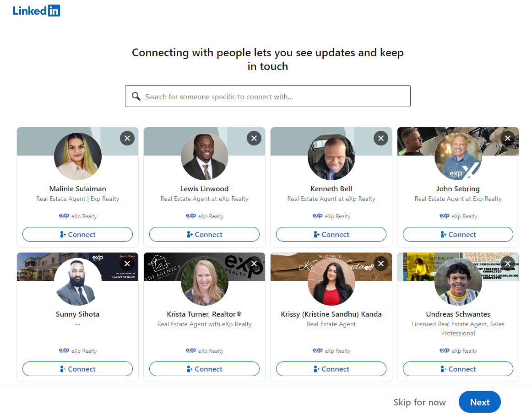Connect with Malinie Sulaiman
Viewport: 532px width, 415px height.
tap(77, 234)
